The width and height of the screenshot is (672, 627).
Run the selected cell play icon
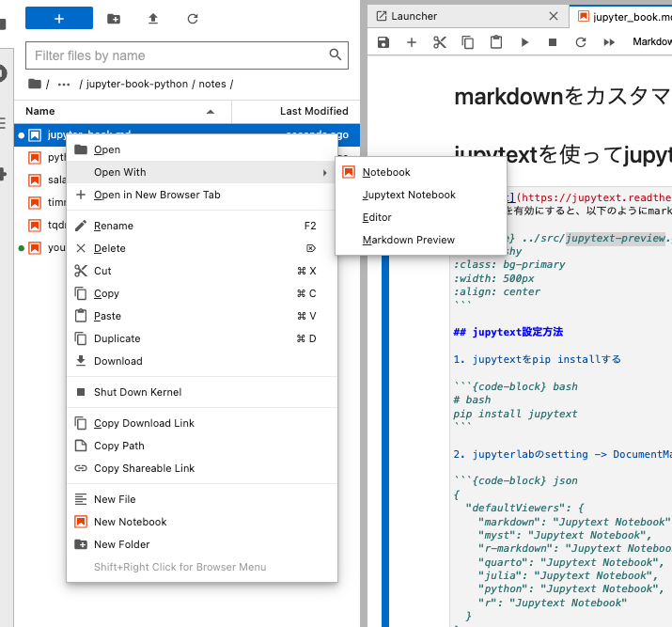(524, 42)
